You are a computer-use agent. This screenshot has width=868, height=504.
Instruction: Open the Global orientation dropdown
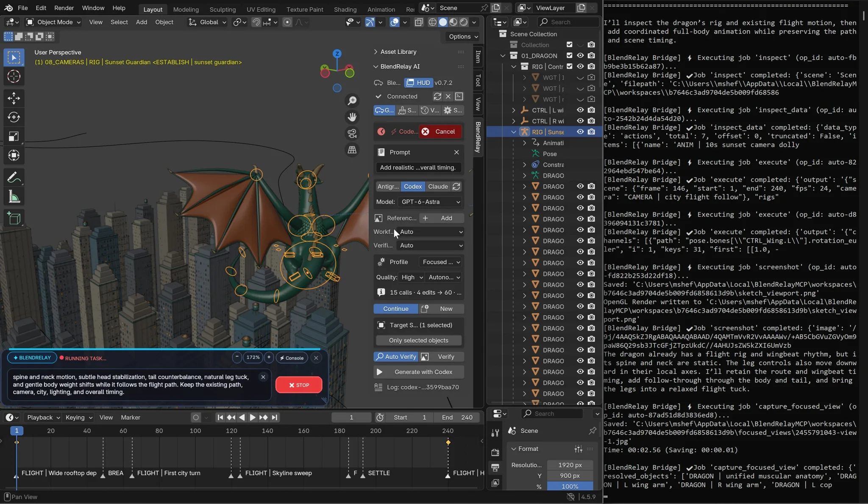pos(207,22)
